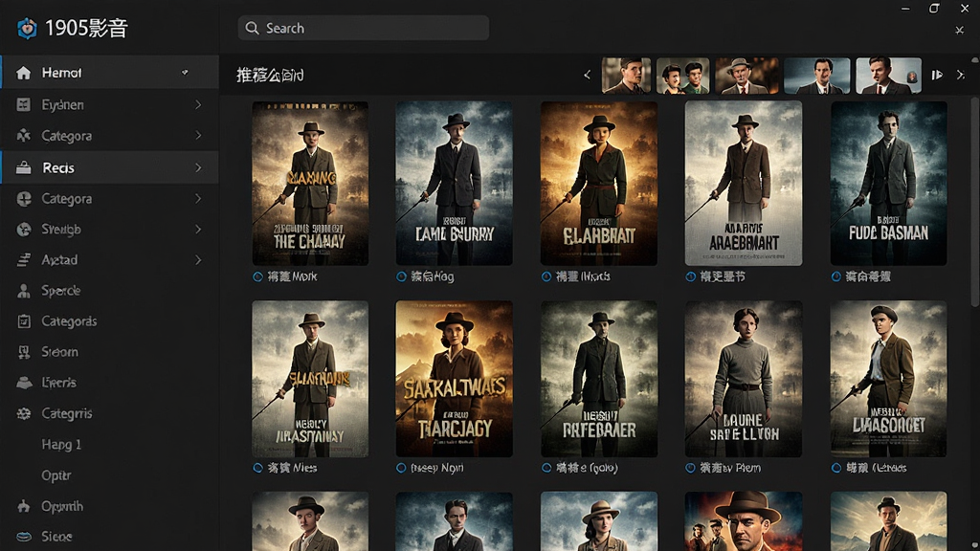Viewport: 980px width, 551px height.
Task: Toggle the circle marker beside the Nies caption
Action: (x=257, y=468)
